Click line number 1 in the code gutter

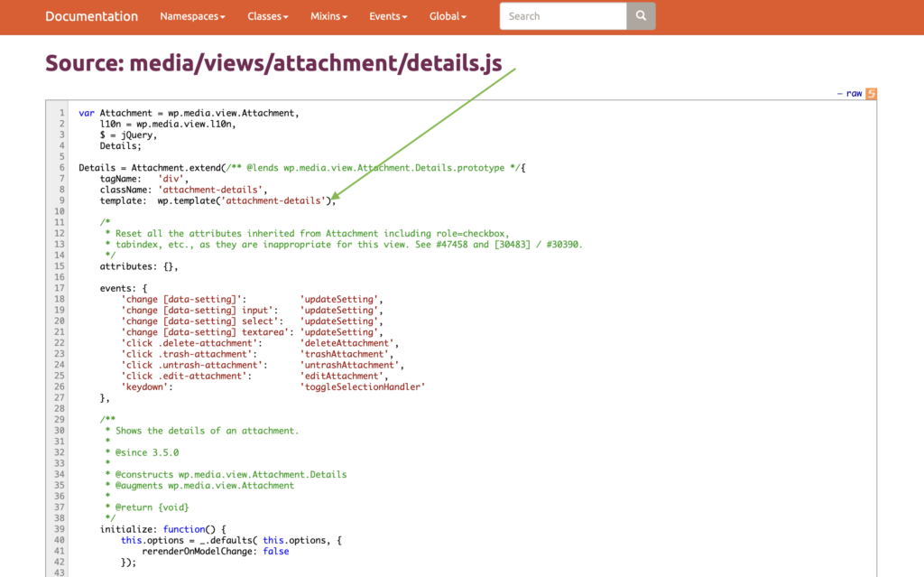[x=61, y=113]
